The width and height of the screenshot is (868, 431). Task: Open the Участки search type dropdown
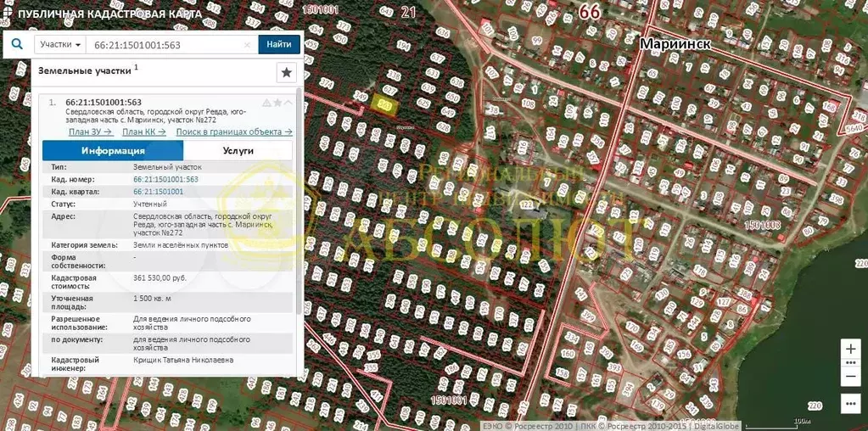(x=61, y=45)
